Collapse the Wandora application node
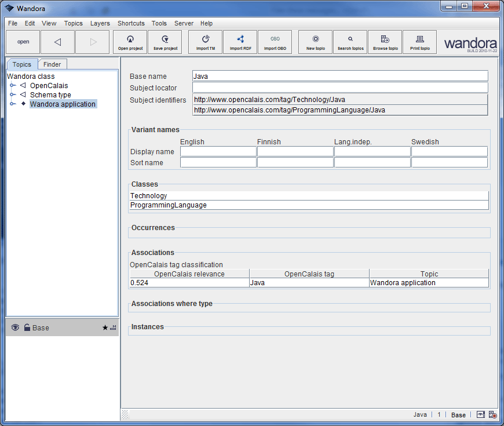 tap(13, 104)
